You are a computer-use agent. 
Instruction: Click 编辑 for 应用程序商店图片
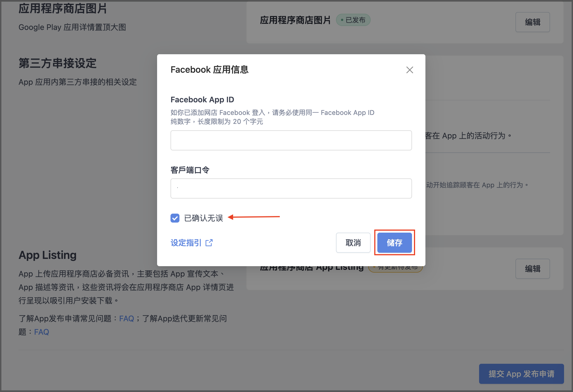(532, 22)
